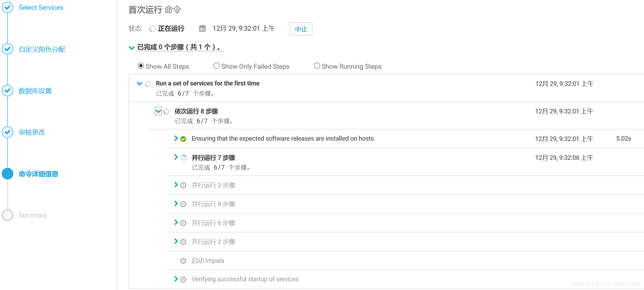Select the Show All Steps radio button
The width and height of the screenshot is (644, 290).
[x=141, y=66]
